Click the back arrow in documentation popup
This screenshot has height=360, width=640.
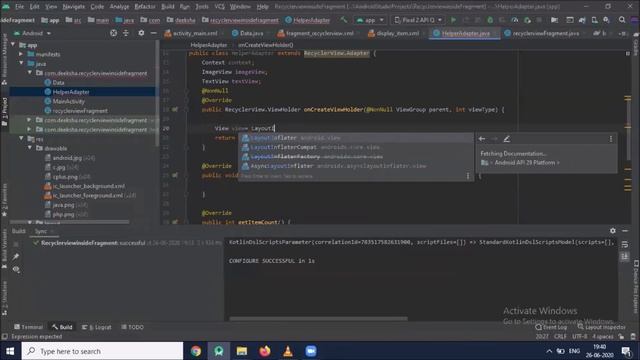coord(482,139)
